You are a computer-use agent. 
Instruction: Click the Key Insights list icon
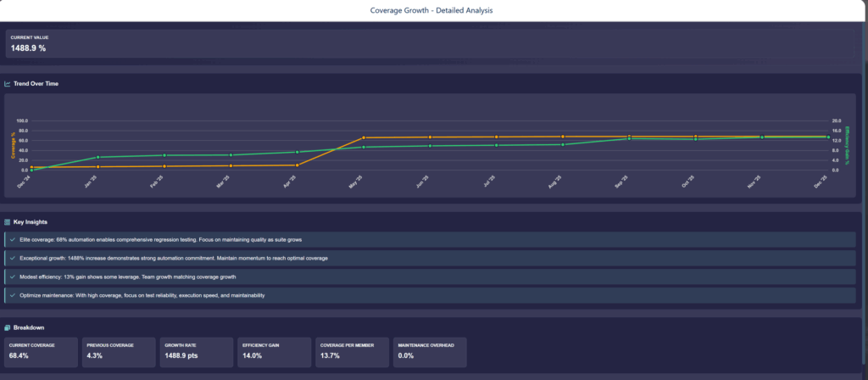point(8,221)
